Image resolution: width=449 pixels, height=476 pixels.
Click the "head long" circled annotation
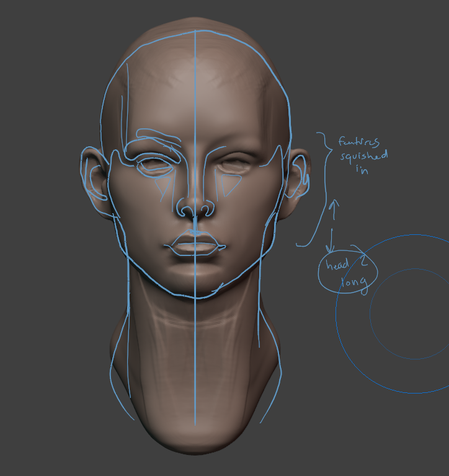pos(344,274)
